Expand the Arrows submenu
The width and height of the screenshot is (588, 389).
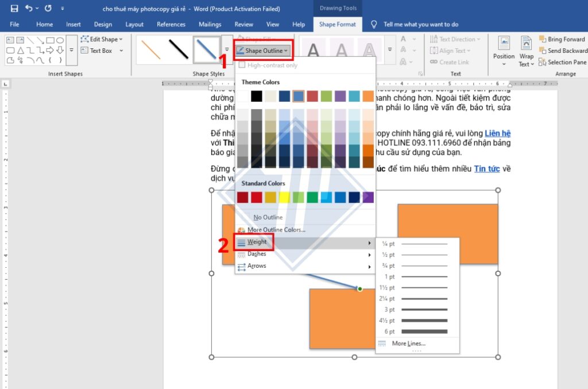coord(257,266)
